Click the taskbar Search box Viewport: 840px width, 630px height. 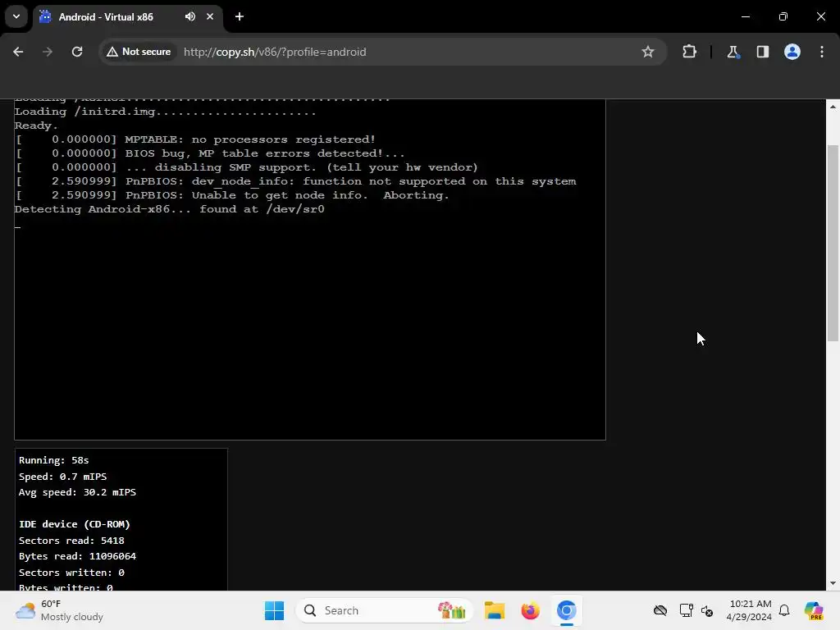(x=384, y=610)
